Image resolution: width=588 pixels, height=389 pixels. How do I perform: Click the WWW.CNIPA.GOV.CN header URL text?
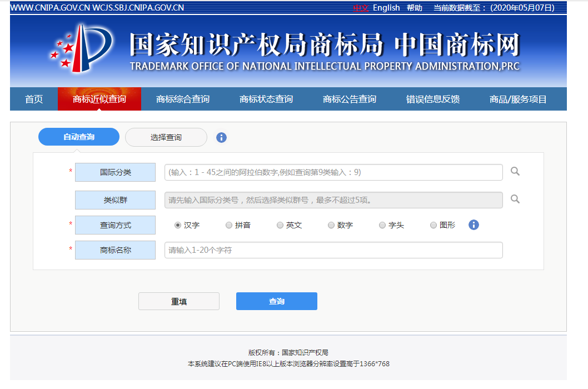(x=50, y=8)
